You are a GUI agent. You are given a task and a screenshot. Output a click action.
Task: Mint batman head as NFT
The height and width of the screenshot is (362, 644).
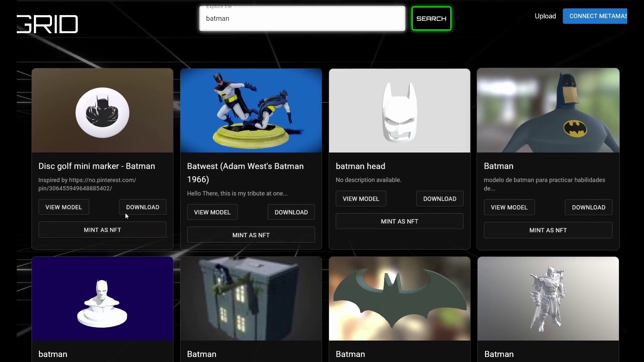coord(399,221)
